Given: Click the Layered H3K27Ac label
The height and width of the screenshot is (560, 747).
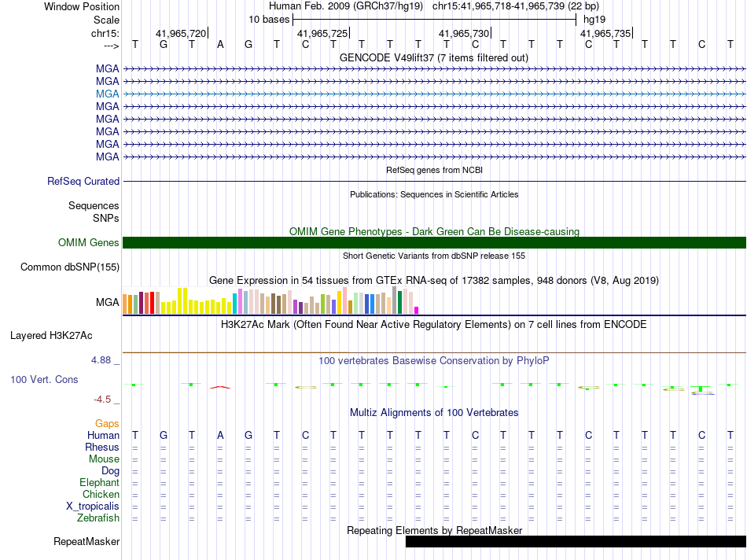Looking at the screenshot, I should [51, 336].
